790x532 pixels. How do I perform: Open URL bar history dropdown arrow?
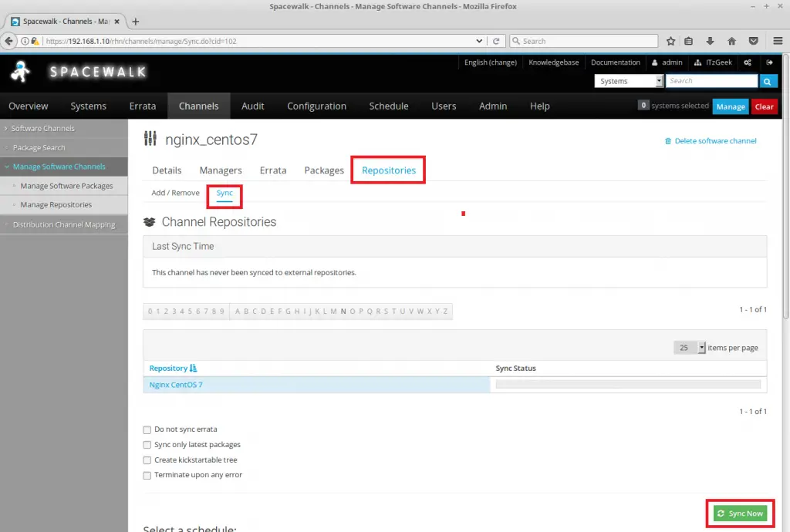(478, 41)
